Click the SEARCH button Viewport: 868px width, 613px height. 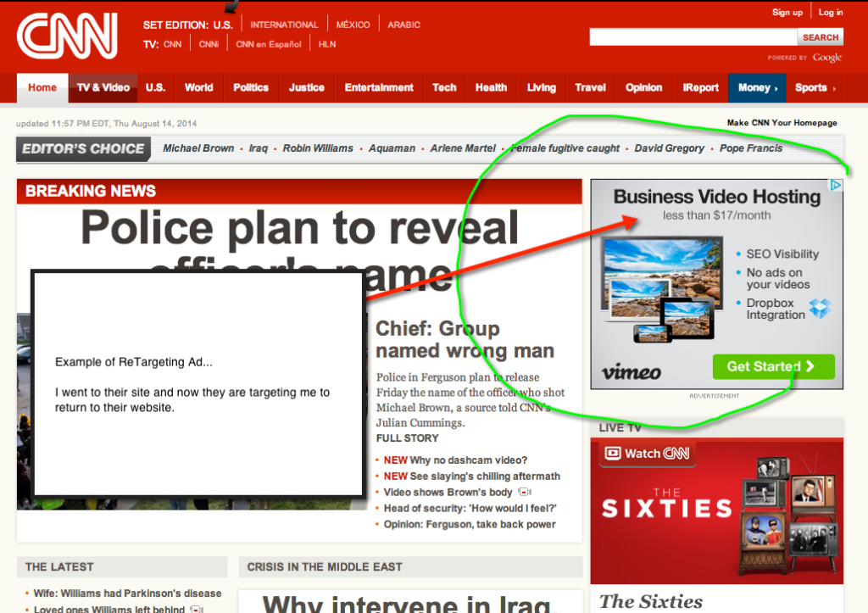pos(821,37)
